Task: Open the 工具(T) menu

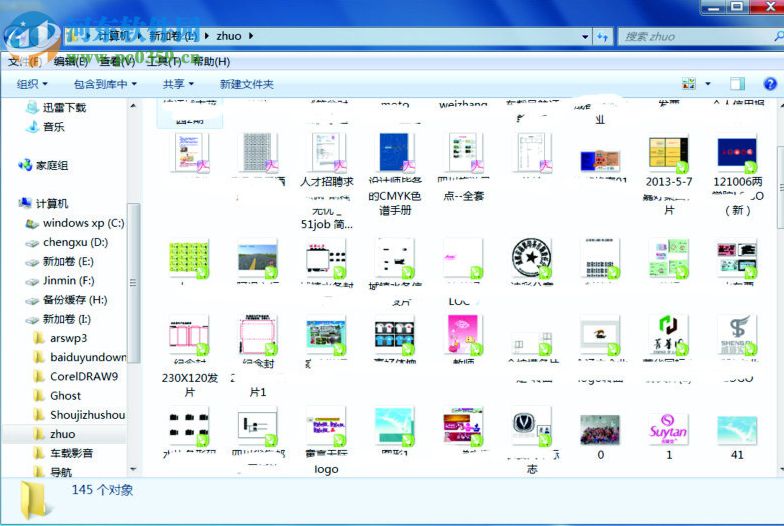Action: [x=164, y=62]
